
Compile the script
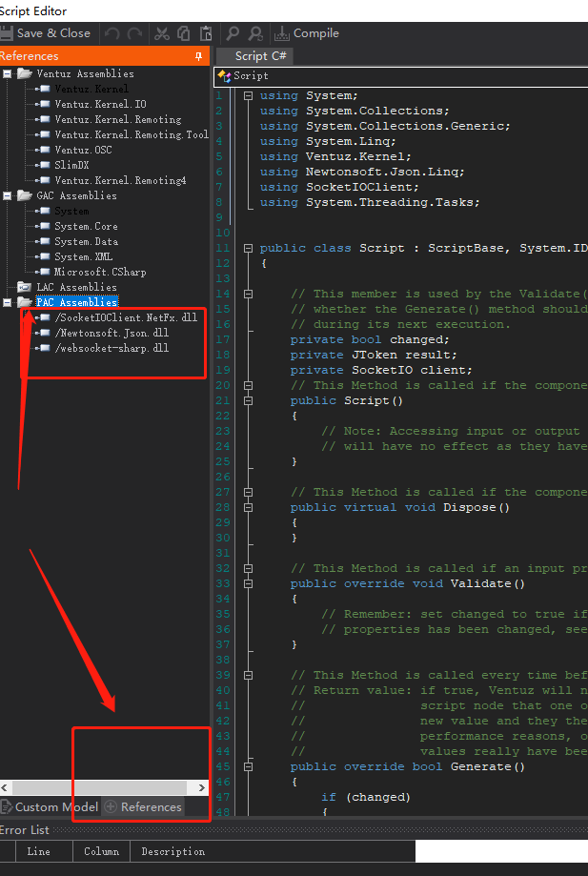pos(307,33)
